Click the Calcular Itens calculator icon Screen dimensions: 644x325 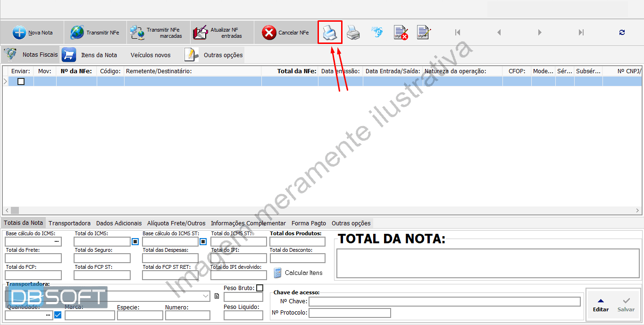point(277,273)
